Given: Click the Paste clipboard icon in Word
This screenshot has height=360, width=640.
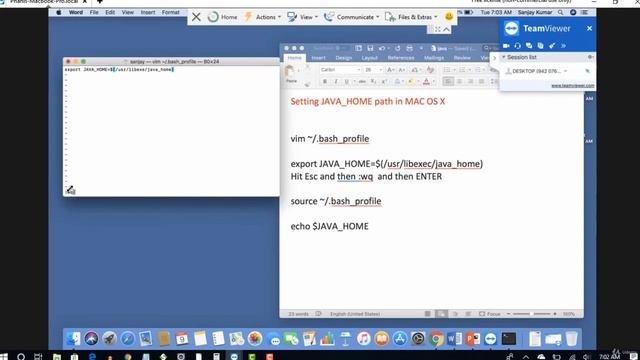Looking at the screenshot, I should pyautogui.click(x=289, y=72).
